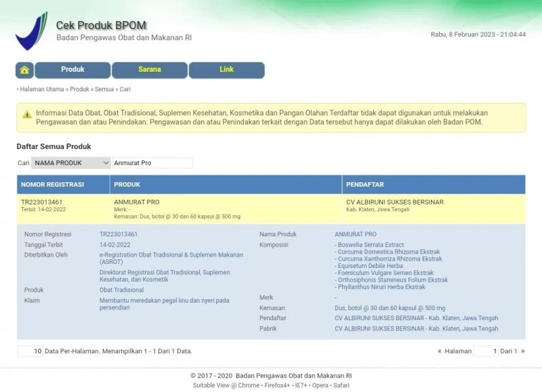The height and width of the screenshot is (392, 542).
Task: Go to previous page using « arrow
Action: [440, 351]
